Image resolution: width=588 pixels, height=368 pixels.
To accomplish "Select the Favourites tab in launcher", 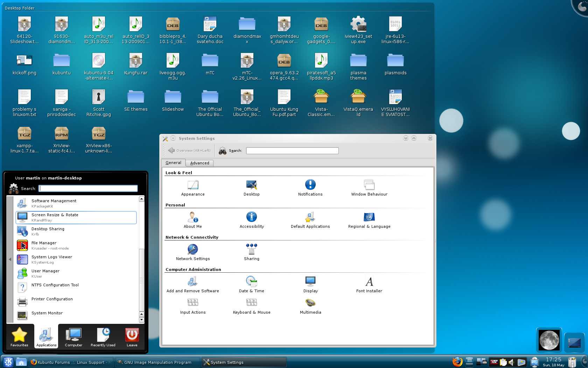I will coord(19,337).
